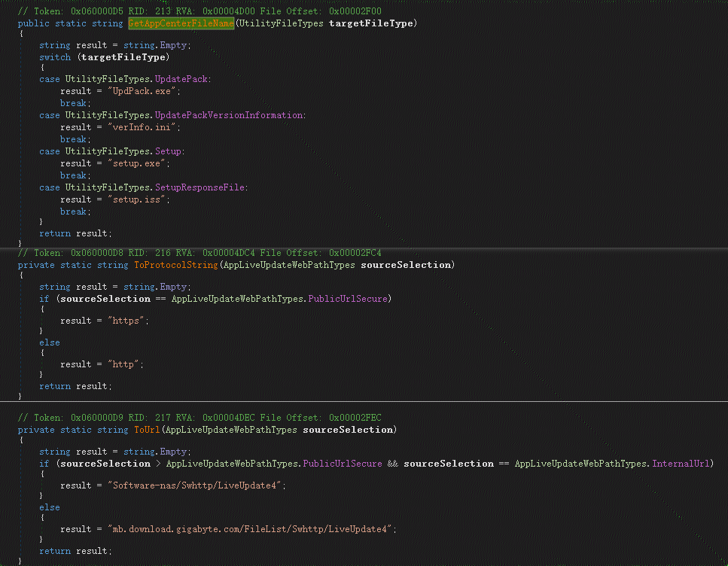
Task: Click File Offset value 0x00002F00
Action: pos(355,11)
